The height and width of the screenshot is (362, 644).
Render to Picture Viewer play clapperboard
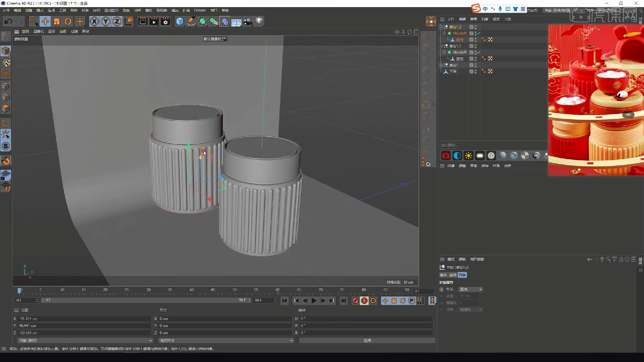[154, 21]
